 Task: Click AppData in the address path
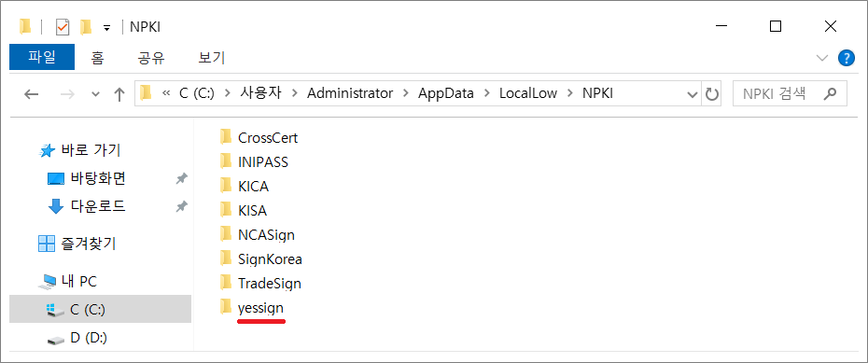[x=446, y=93]
